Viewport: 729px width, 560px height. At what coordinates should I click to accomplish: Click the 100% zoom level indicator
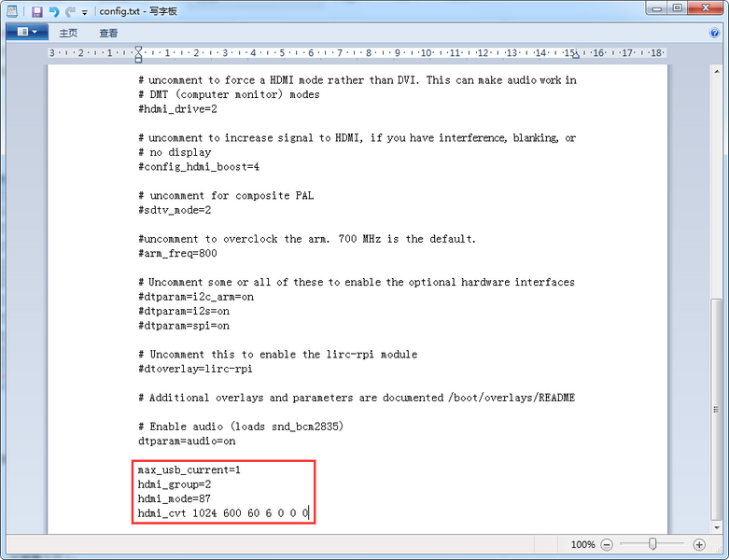click(583, 545)
